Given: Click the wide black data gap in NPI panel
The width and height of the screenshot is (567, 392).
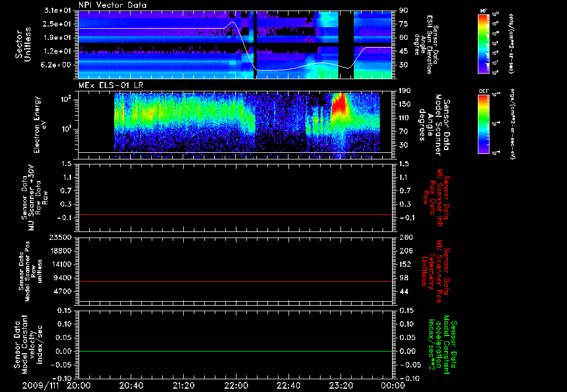Looking at the screenshot, I should [346, 44].
